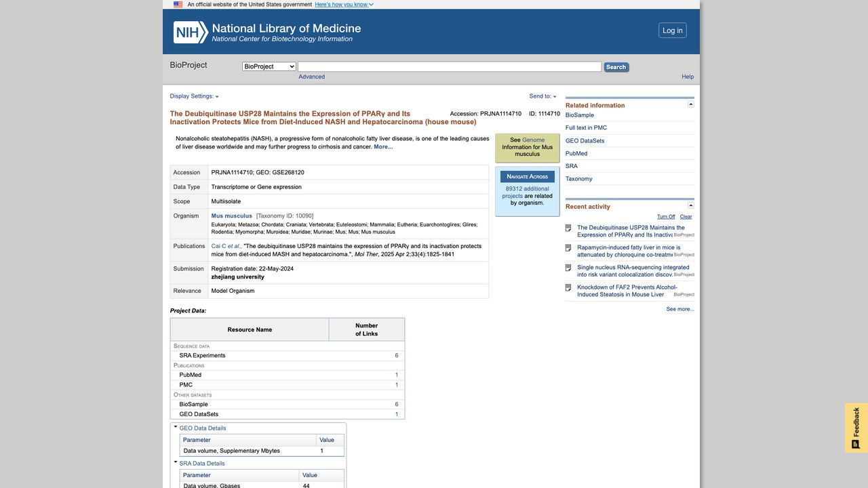This screenshot has height=488, width=868.
Task: Click the document icon beside Rapamycin-induced fatty liver
Action: click(568, 248)
